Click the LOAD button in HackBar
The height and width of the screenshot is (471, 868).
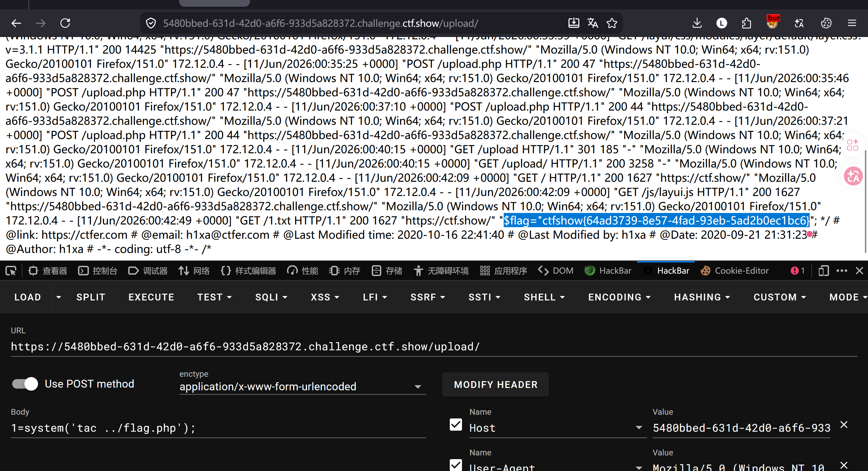[x=28, y=297]
